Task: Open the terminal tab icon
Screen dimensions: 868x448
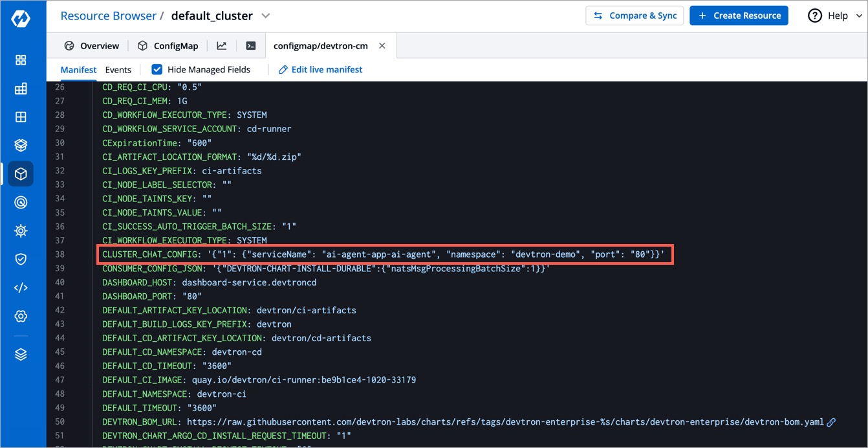Action: coord(251,46)
